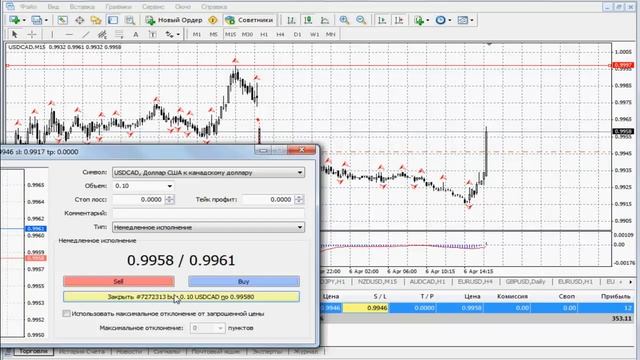Switch to the NZDUSD,M15 chart tab
Viewport: 640px width, 360px height.
point(377,282)
